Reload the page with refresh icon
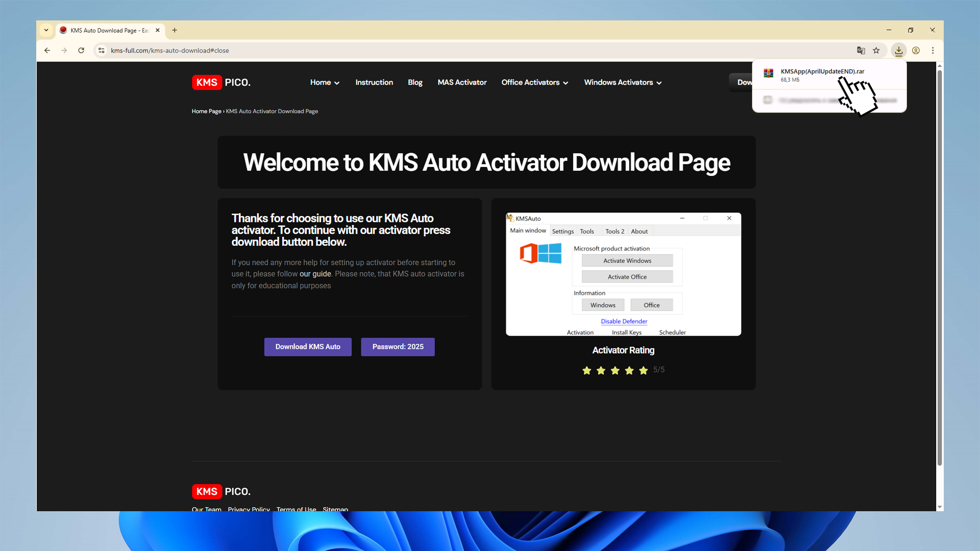This screenshot has width=980, height=551. pyautogui.click(x=81, y=51)
